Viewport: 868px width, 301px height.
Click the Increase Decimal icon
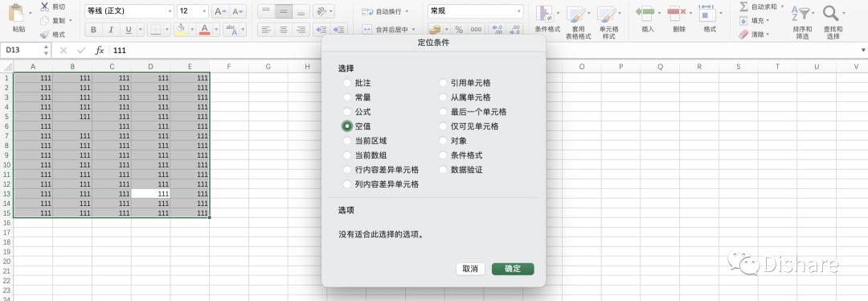(497, 30)
